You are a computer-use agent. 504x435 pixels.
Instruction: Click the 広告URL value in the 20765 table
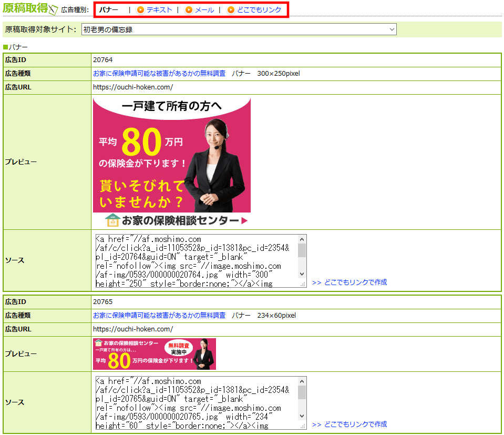click(x=133, y=329)
